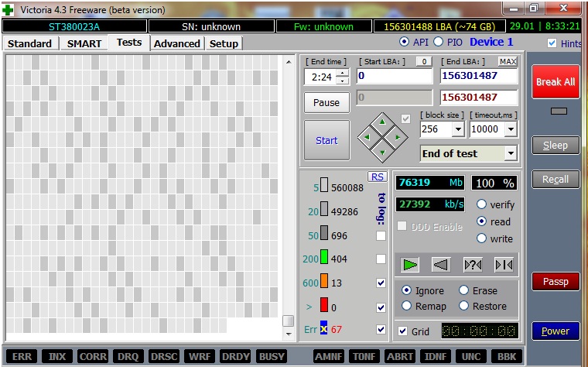
Task: Click the down arrow on diamond navigator
Action: coord(382,152)
